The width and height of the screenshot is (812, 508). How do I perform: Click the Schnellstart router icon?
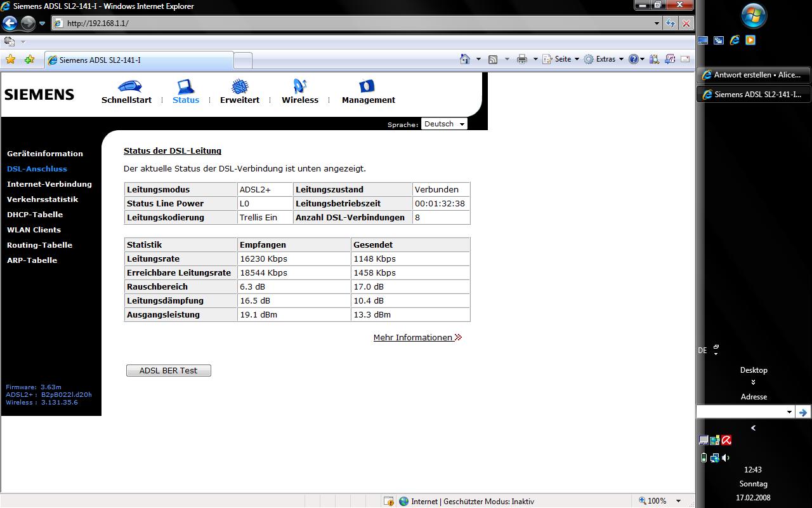pyautogui.click(x=129, y=86)
